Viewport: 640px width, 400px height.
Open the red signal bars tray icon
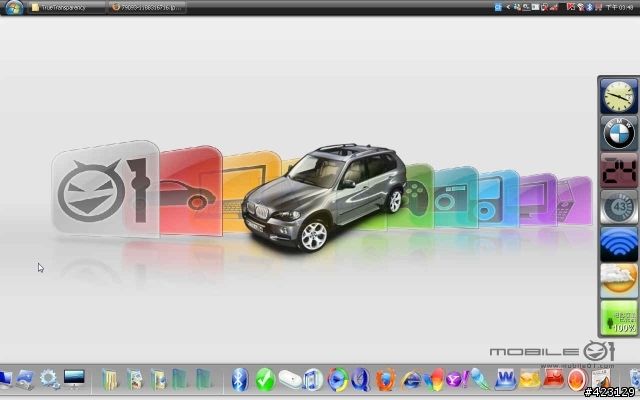click(x=553, y=7)
